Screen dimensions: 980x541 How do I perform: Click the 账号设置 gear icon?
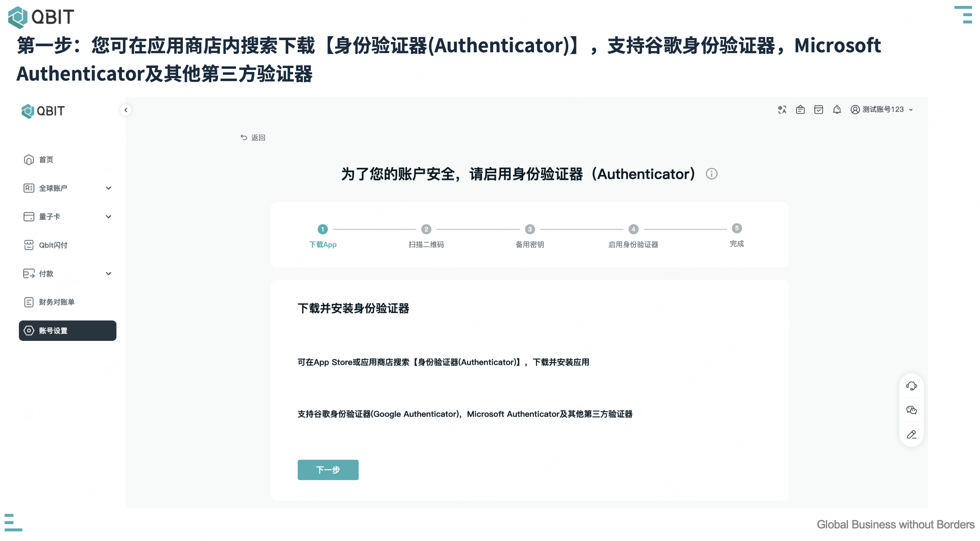[29, 331]
